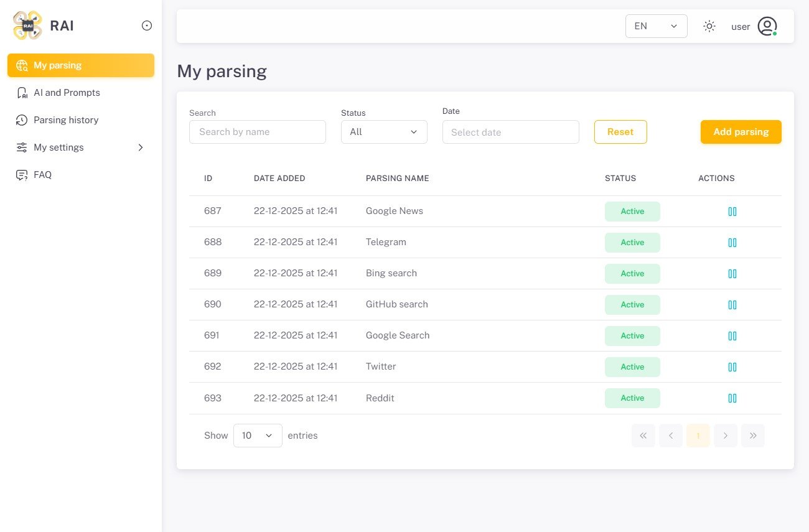Click the Add parsing button
Image resolution: width=809 pixels, height=532 pixels.
coord(741,132)
